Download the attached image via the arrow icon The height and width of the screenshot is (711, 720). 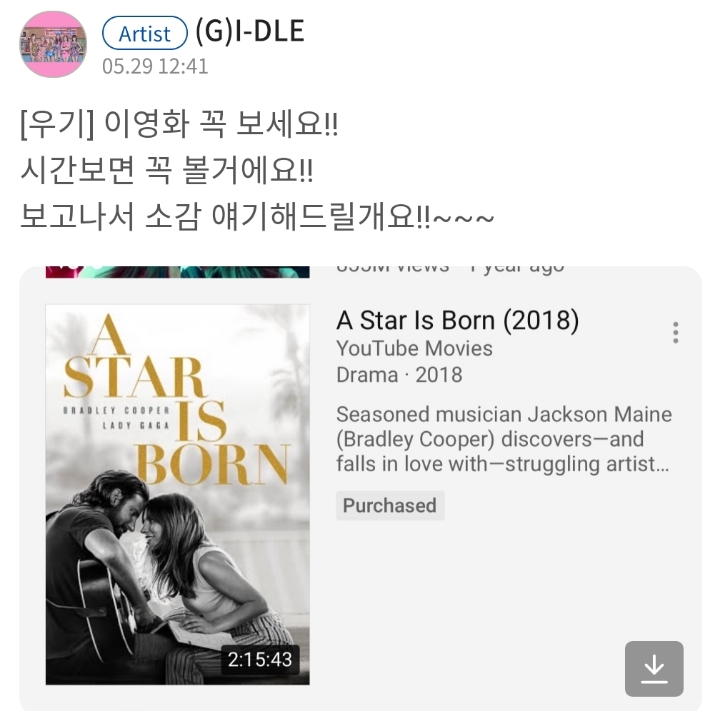(x=654, y=669)
